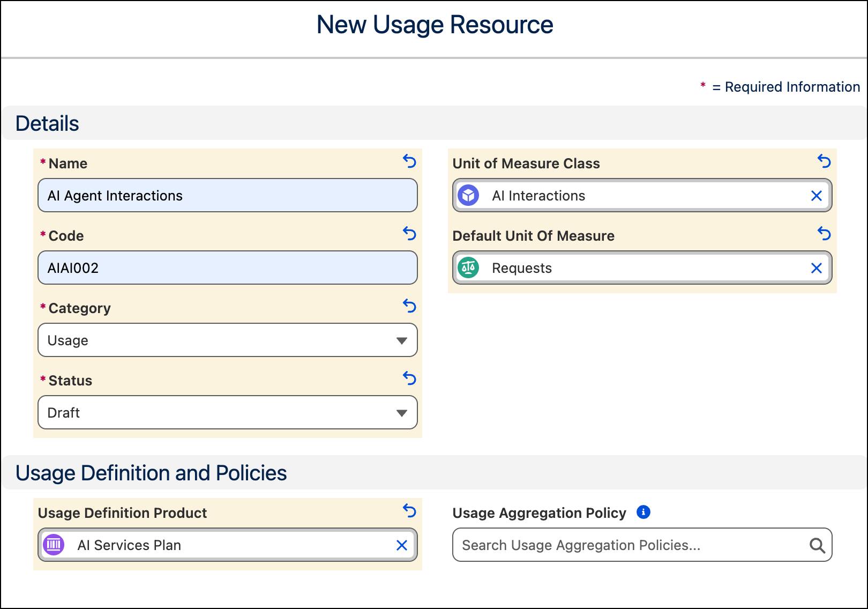The height and width of the screenshot is (609, 868).
Task: Revert the Category field value
Action: pos(409,306)
